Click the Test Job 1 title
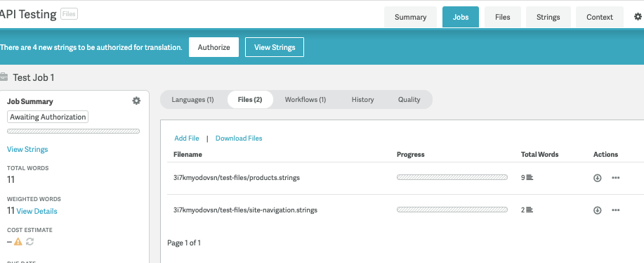644x263 pixels. click(x=33, y=77)
